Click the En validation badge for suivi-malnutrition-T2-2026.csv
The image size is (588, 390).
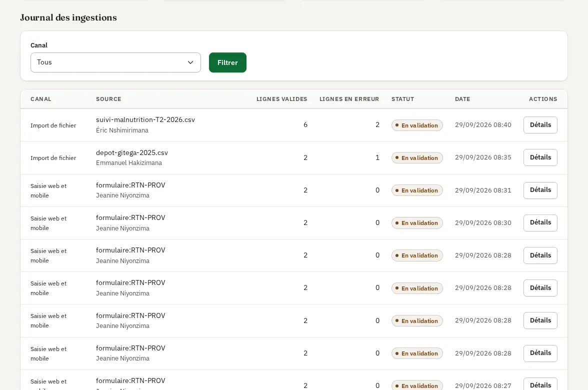[417, 125]
